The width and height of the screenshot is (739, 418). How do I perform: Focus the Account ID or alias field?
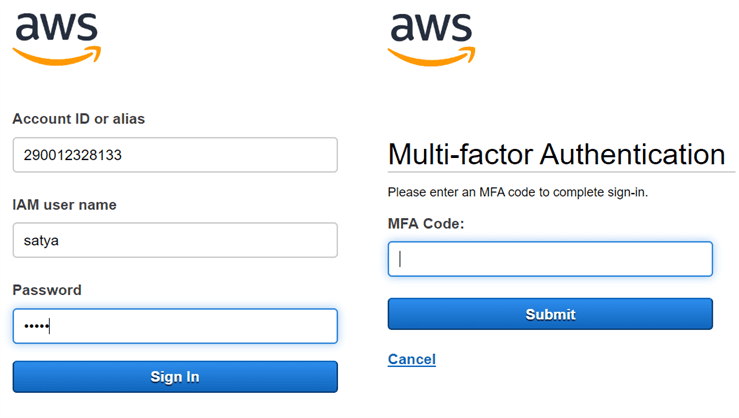[175, 155]
